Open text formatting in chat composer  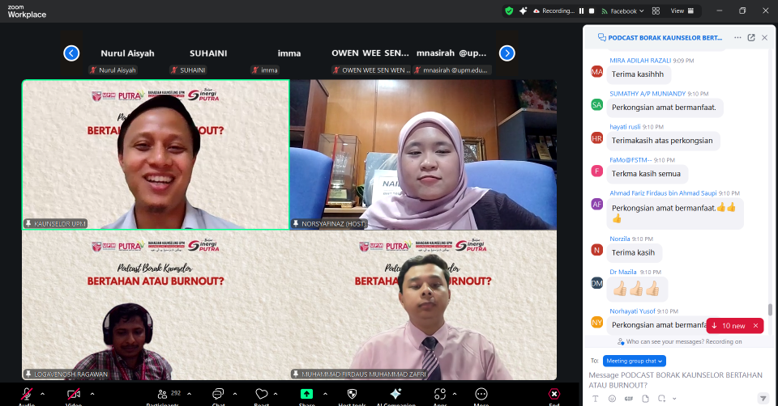595,399
